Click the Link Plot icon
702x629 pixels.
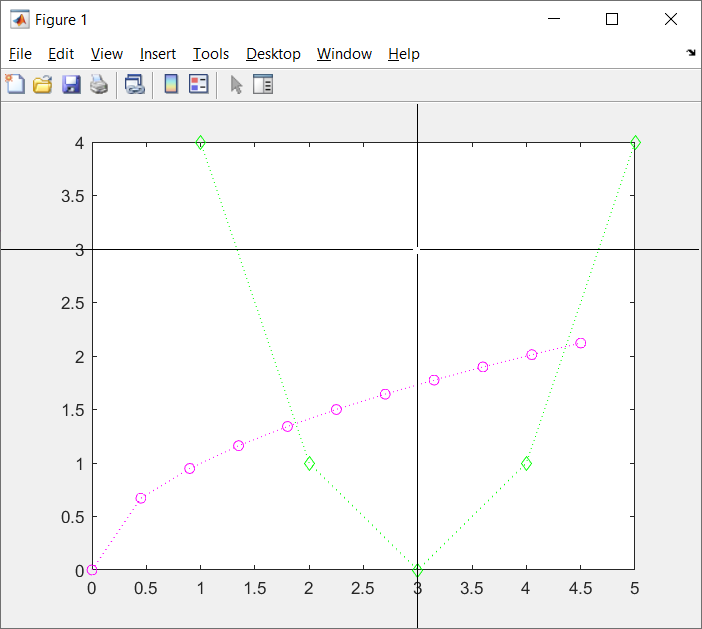(x=135, y=84)
